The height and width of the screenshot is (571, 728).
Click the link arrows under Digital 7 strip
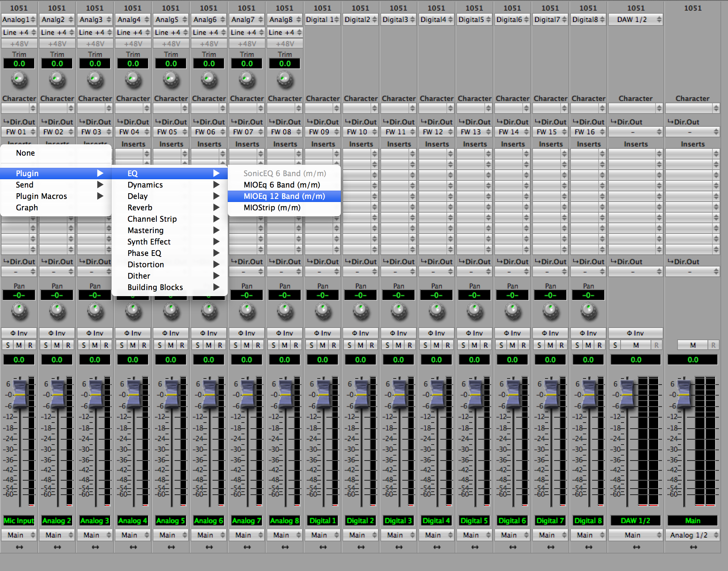point(551,547)
